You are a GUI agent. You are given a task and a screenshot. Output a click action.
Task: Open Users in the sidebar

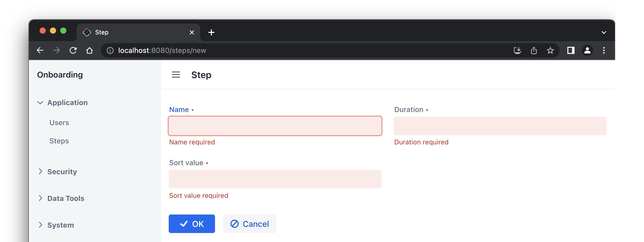pos(59,123)
